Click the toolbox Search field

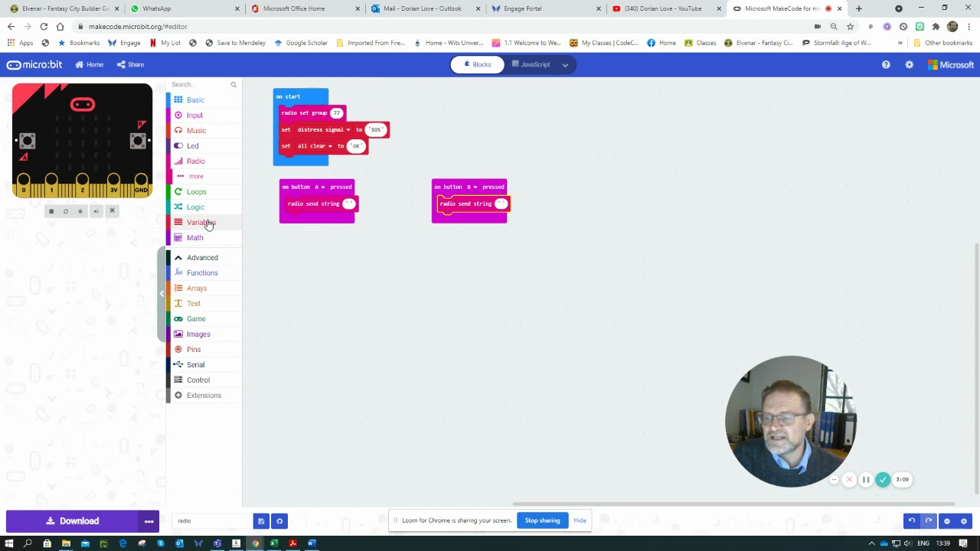pos(199,84)
